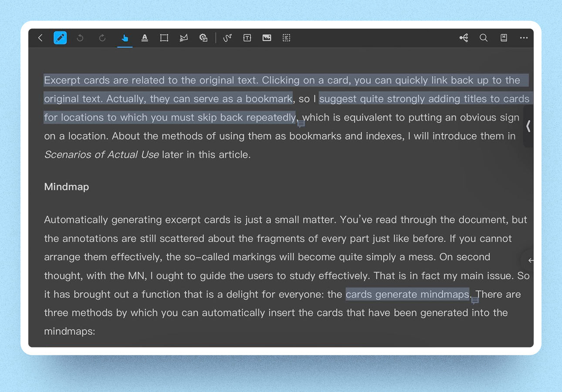
Task: Toggle the blue pencil edit mode
Action: [x=60, y=38]
